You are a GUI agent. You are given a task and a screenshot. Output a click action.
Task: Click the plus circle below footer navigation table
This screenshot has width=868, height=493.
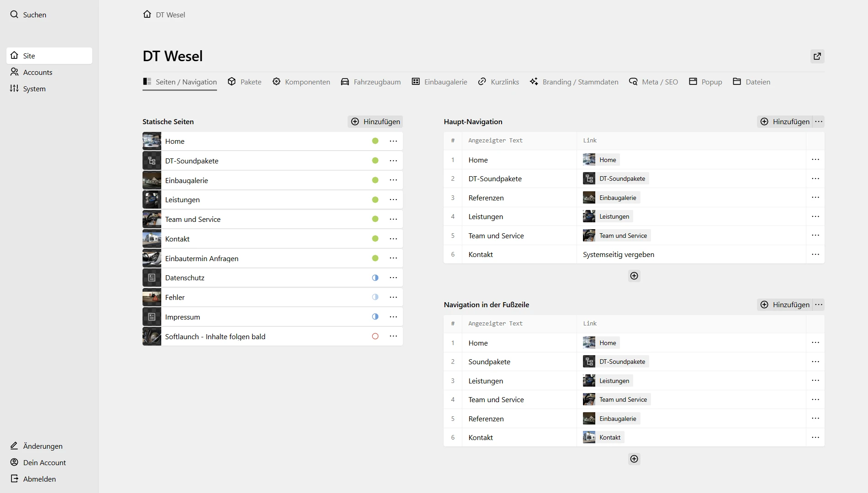(x=634, y=459)
